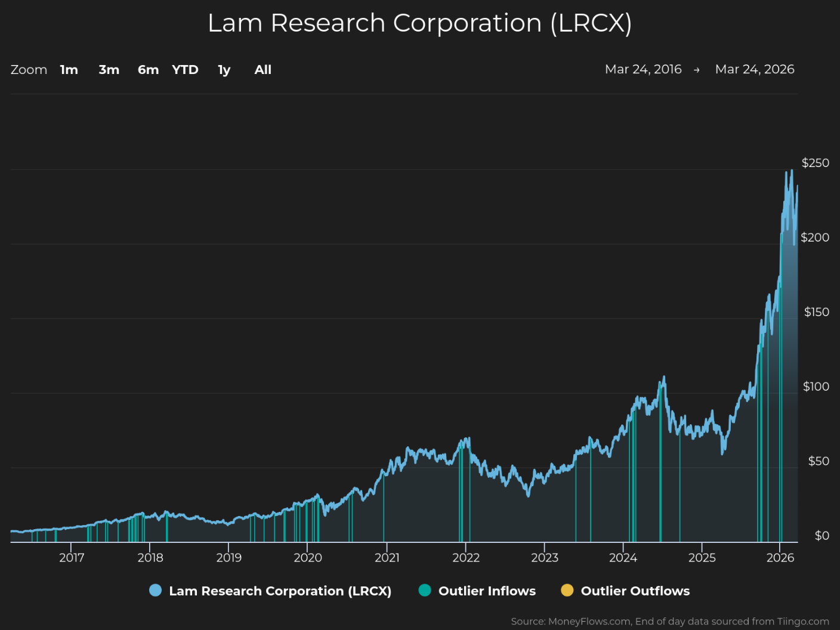This screenshot has width=840, height=630.
Task: Click the 2023 x-axis label
Action: point(545,558)
